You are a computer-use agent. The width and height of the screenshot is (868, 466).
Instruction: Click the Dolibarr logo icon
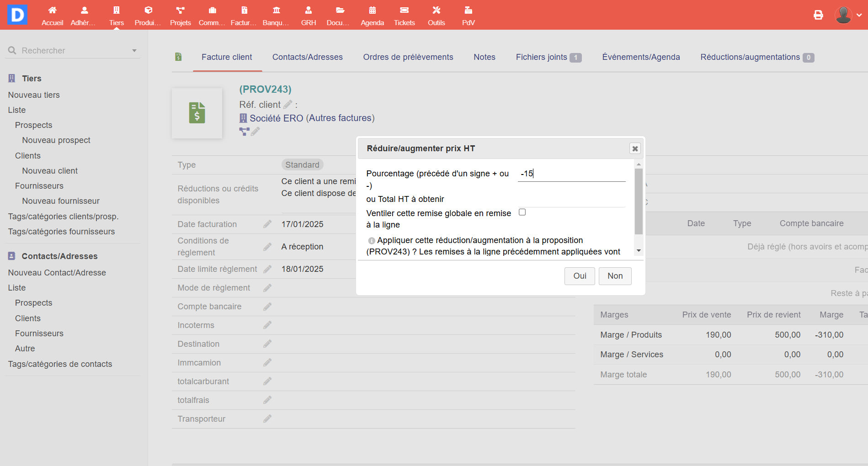tap(17, 15)
